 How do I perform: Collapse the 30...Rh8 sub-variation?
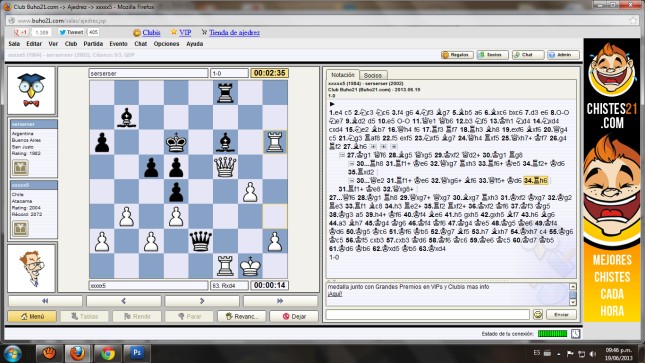point(351,163)
